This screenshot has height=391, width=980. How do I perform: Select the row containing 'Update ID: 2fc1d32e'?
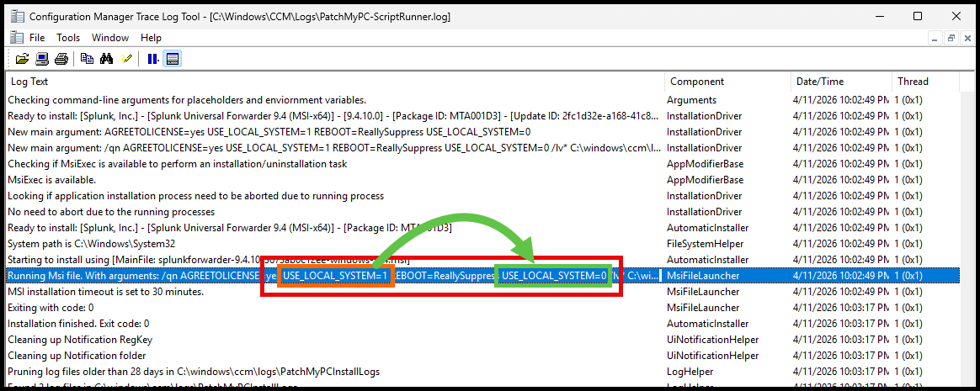point(483,116)
